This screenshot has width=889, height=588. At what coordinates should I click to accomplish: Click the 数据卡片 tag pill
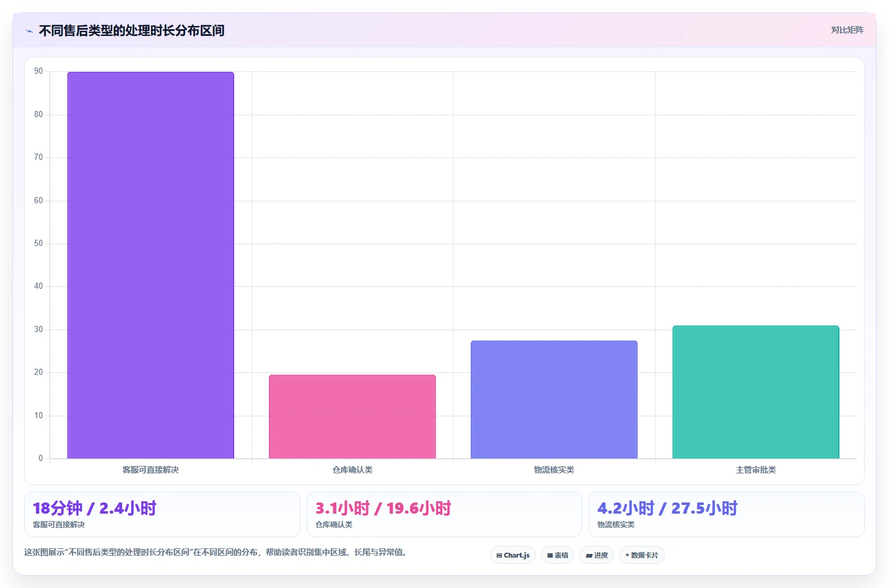642,555
